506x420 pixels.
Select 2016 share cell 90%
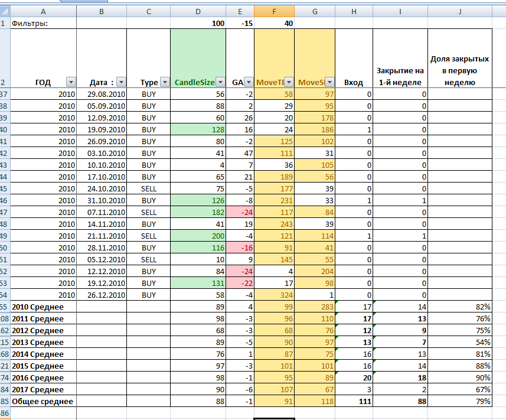(460, 377)
